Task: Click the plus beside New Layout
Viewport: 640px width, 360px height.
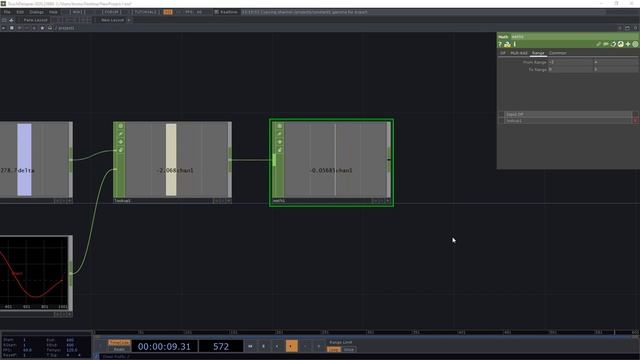Action: point(129,20)
